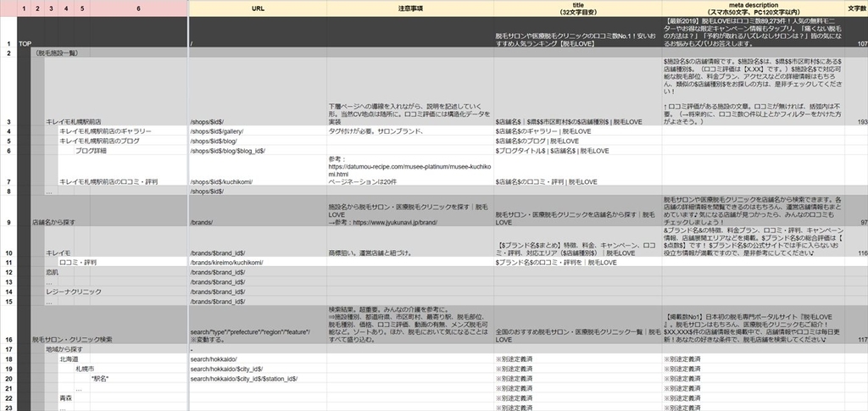The height and width of the screenshot is (411, 868).
Task: Select the 札幌市 cell
Action: click(85, 369)
